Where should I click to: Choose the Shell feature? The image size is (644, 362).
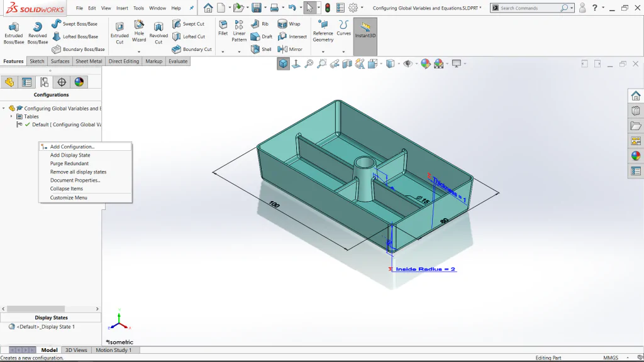[x=261, y=49]
